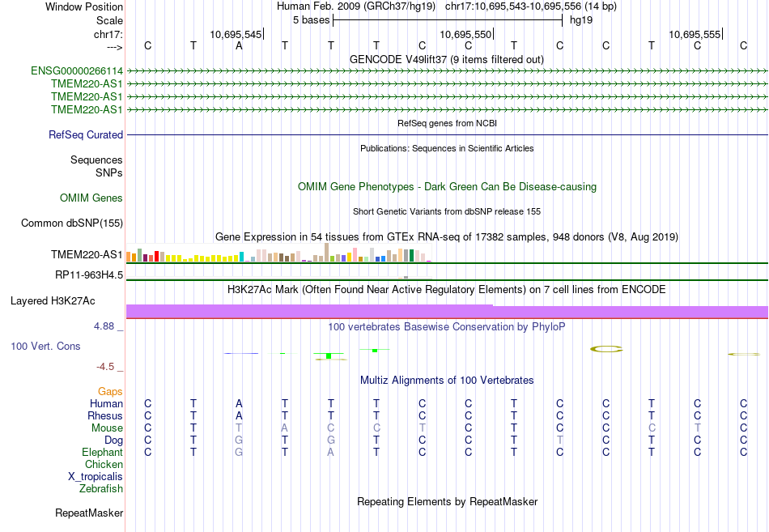Image resolution: width=769 pixels, height=532 pixels.
Task: Open GENCODE V49lift37 track title
Action: pos(446,59)
